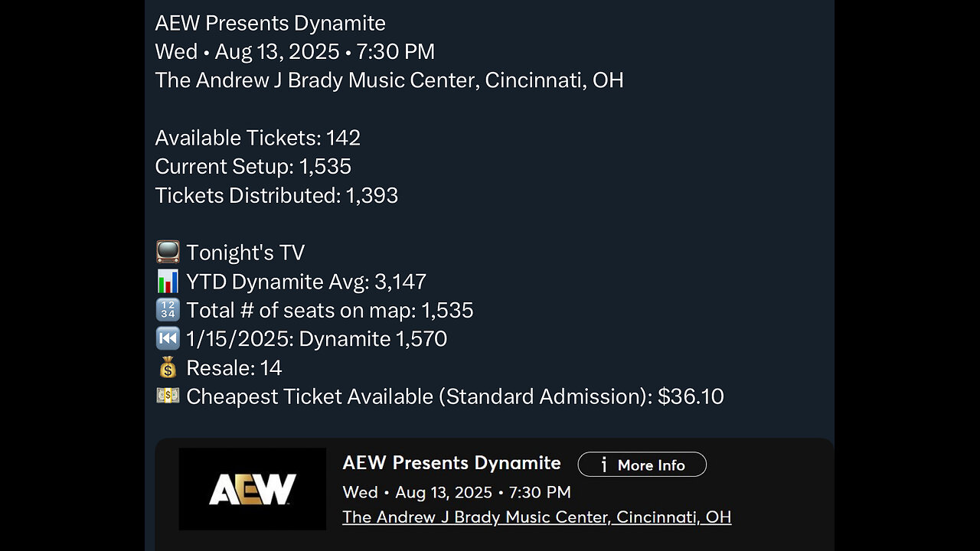The image size is (980, 551).
Task: Click the 1234 numbers emoji
Action: click(168, 310)
